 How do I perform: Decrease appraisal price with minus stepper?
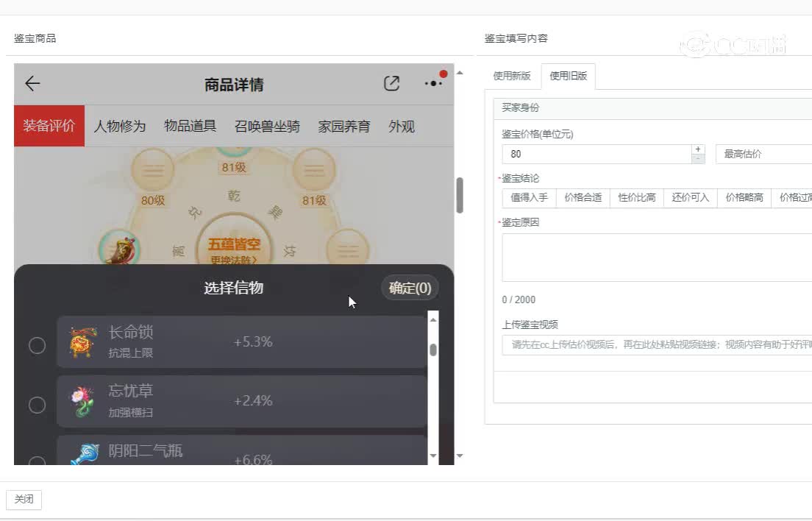pyautogui.click(x=698, y=159)
